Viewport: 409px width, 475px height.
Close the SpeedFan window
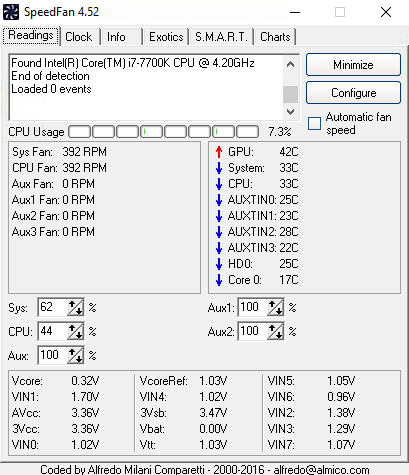pyautogui.click(x=386, y=12)
